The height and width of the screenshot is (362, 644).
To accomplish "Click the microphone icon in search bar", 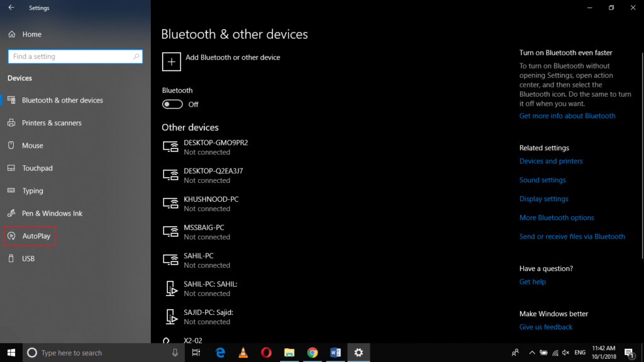I will coord(175,353).
